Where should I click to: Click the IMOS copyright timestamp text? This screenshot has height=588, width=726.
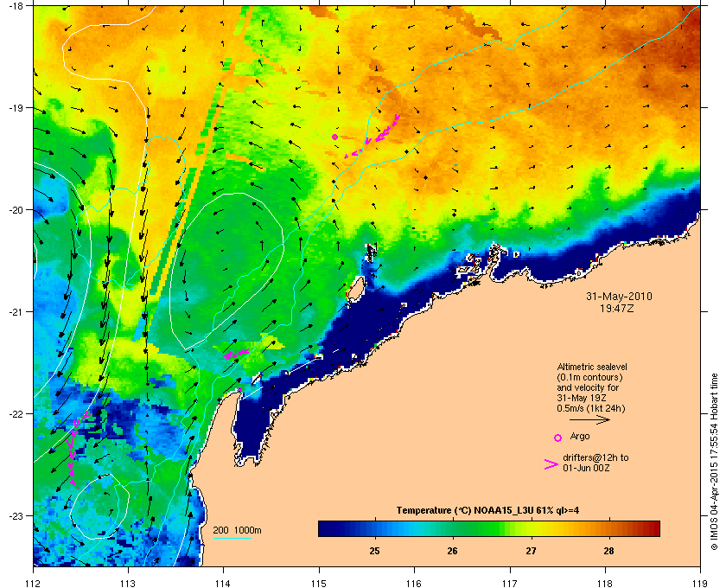[714, 462]
